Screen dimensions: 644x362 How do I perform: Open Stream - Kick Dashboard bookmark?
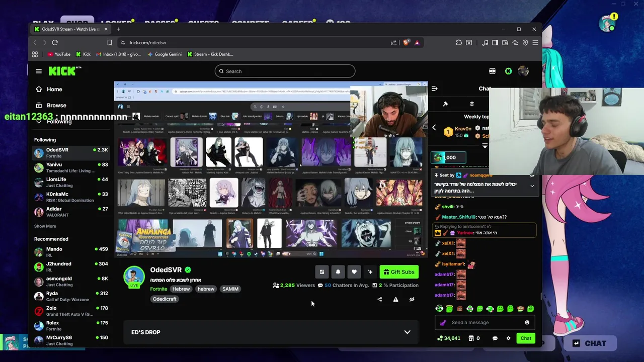click(x=210, y=54)
